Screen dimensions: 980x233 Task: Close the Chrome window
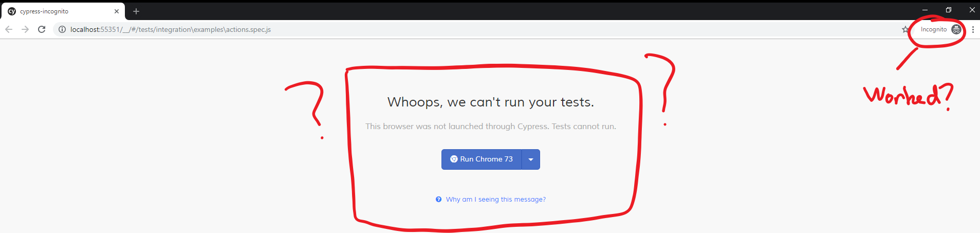tap(972, 10)
